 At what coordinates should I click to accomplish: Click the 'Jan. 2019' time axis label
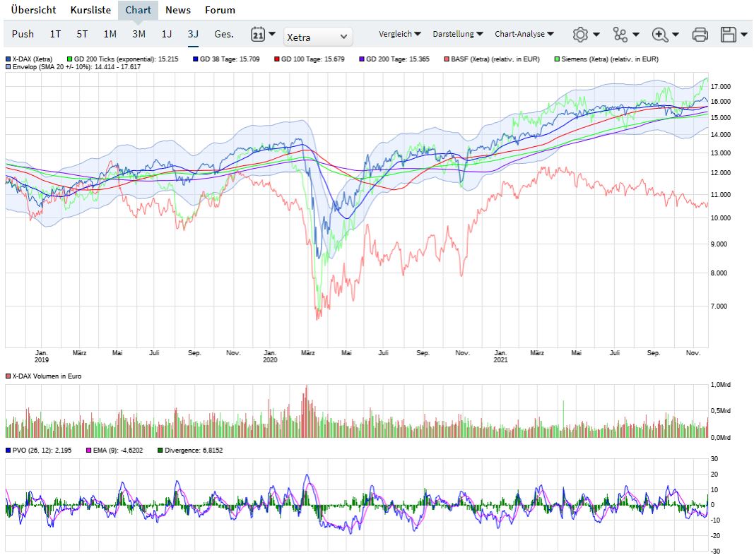[x=42, y=356]
